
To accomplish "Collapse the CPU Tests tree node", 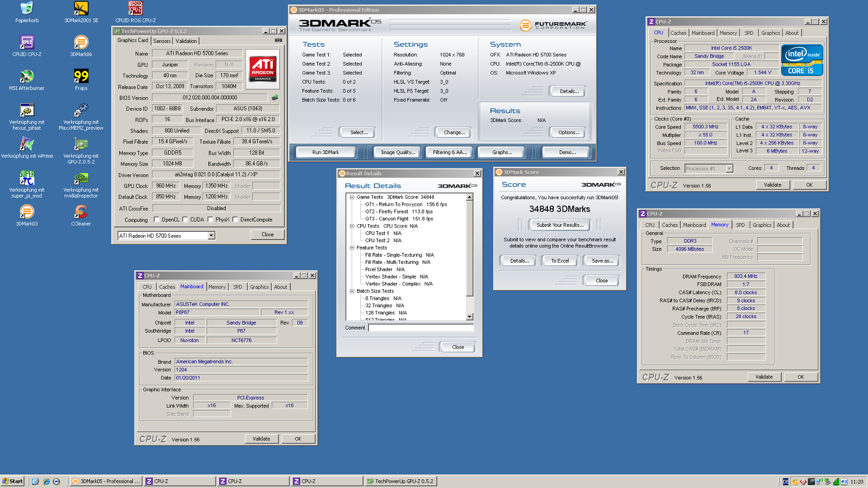I will [x=352, y=226].
